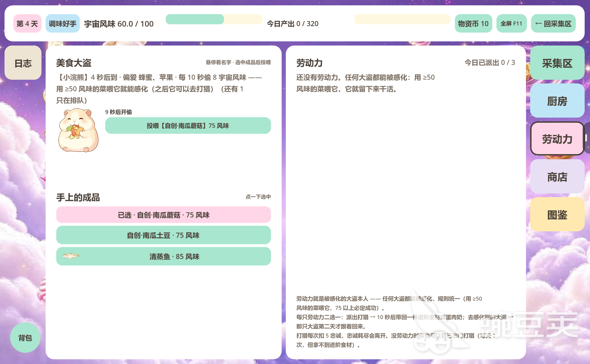Feed 投喂【自创·南瓜蘑菇】75 风味 to thief

(x=188, y=125)
